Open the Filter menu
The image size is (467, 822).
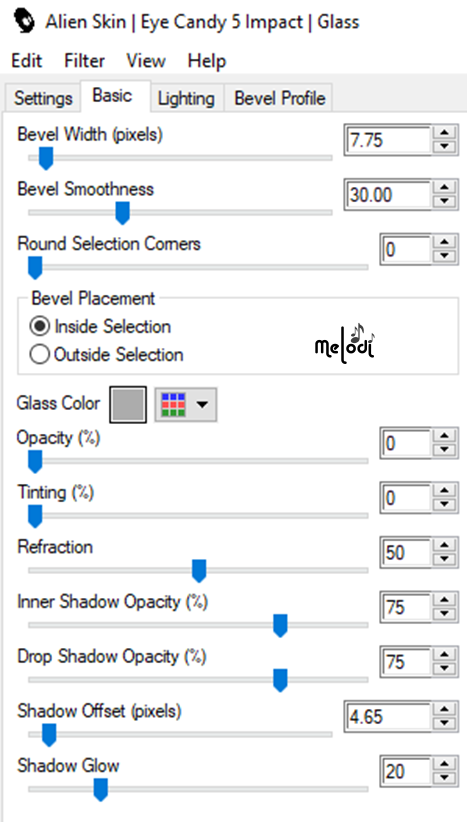tap(84, 61)
